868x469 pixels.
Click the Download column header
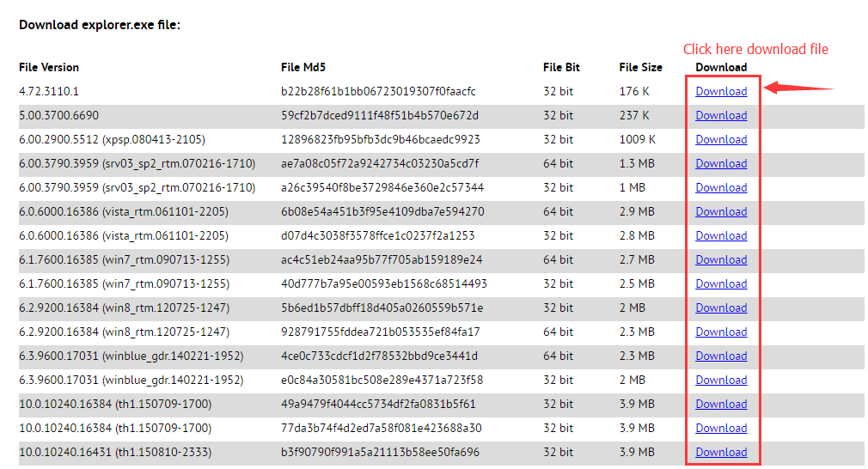tap(721, 67)
